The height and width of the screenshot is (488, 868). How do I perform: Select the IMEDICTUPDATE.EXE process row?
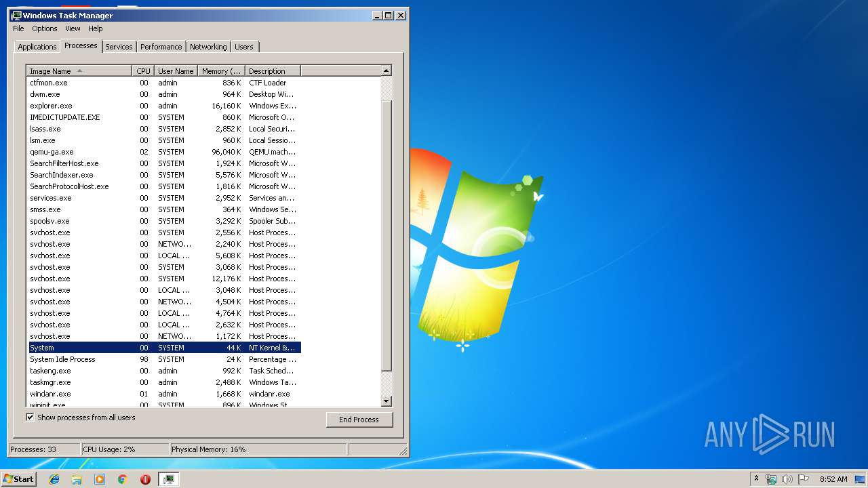click(x=163, y=117)
